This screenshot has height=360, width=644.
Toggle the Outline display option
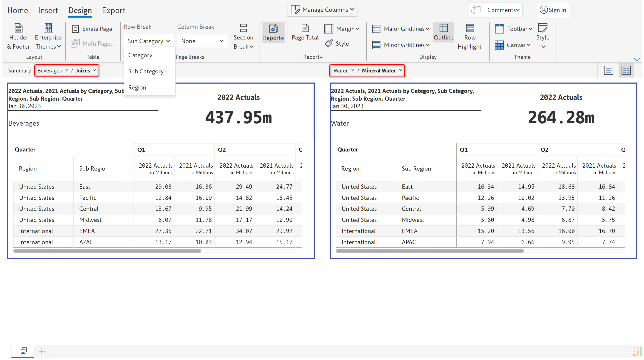pyautogui.click(x=443, y=32)
